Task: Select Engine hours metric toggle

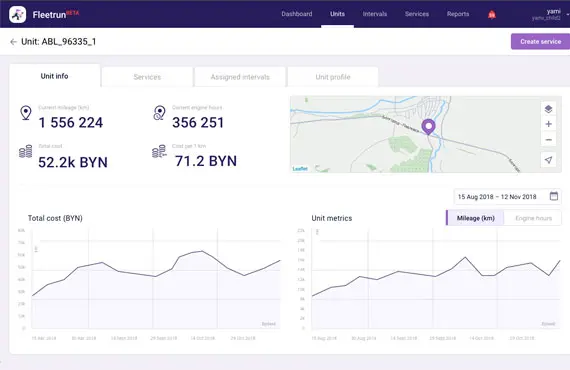Action: (533, 218)
